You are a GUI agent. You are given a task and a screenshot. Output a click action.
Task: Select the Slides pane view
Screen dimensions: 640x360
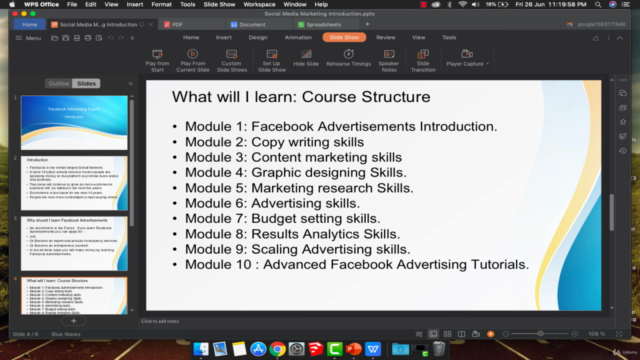point(86,83)
